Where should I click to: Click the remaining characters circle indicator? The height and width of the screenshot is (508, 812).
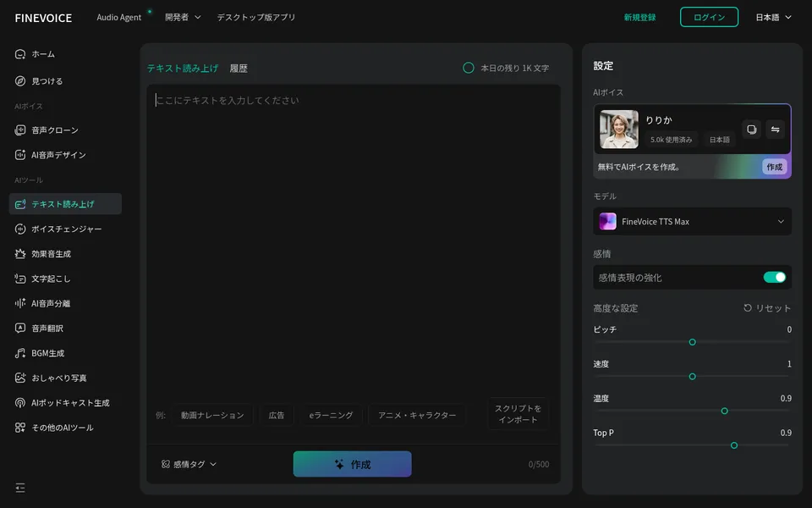[x=469, y=68]
